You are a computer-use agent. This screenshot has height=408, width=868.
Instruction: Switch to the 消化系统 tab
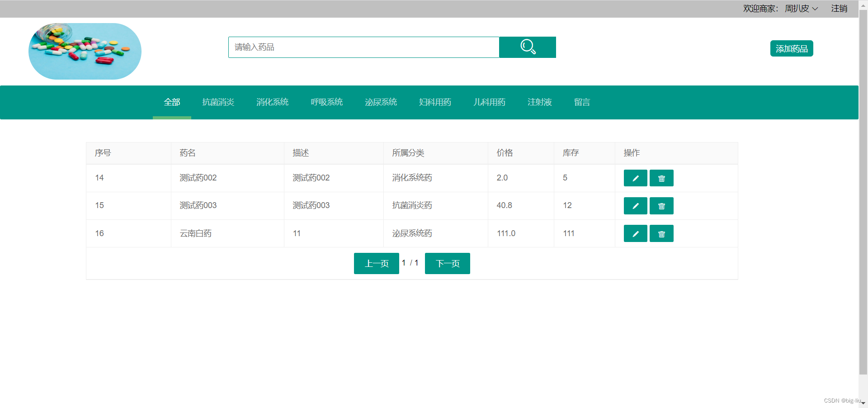pos(272,102)
